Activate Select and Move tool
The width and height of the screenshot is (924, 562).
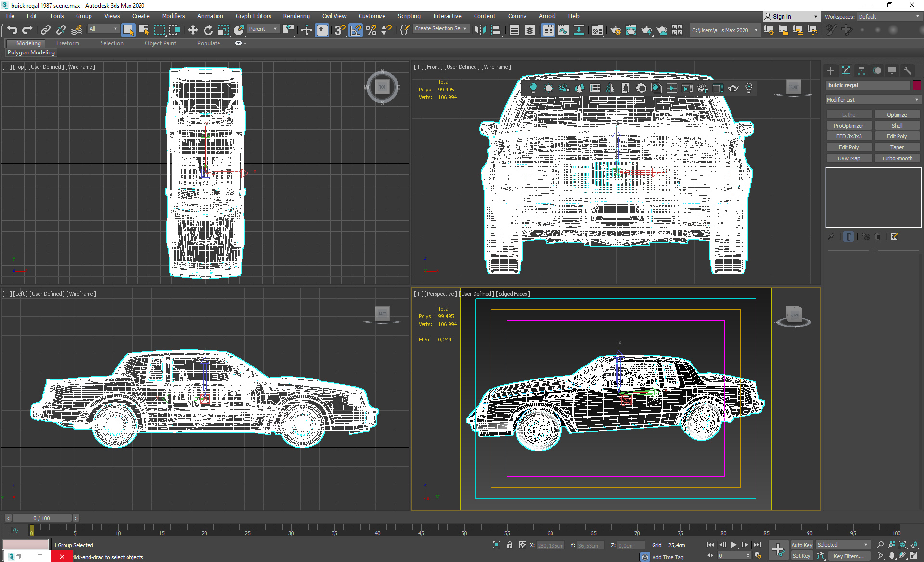pos(192,30)
